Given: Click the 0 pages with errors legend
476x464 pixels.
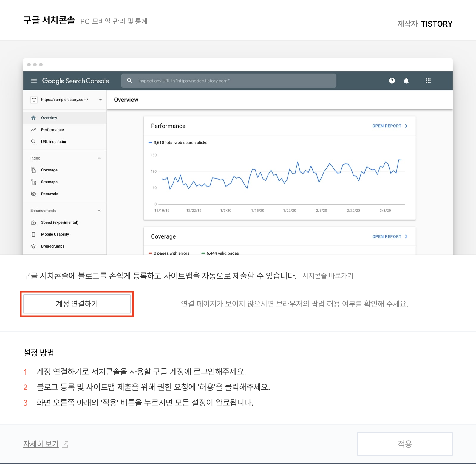Looking at the screenshot, I should pos(169,253).
